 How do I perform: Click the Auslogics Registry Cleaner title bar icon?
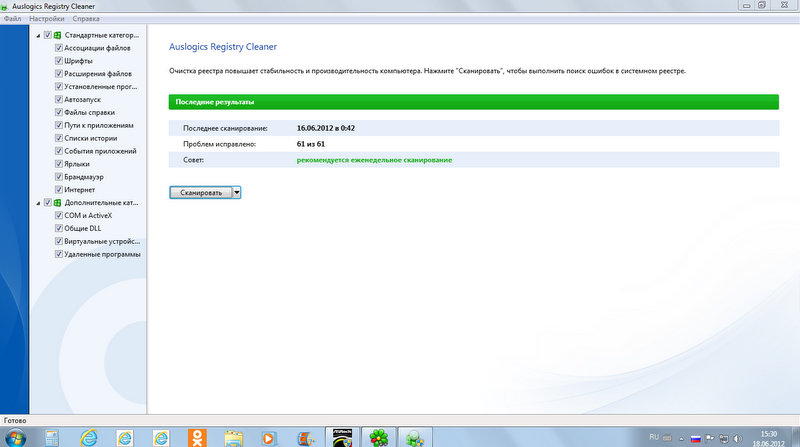[x=4, y=7]
